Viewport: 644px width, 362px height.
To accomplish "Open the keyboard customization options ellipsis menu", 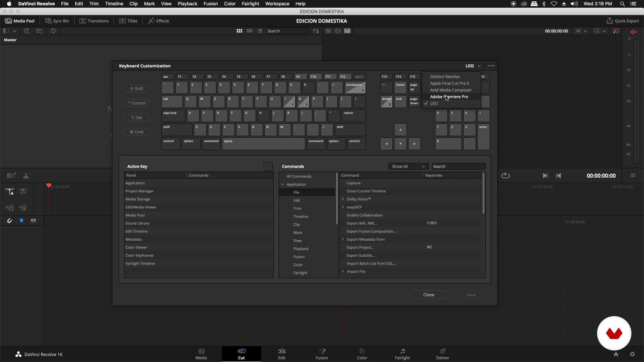I will [491, 66].
